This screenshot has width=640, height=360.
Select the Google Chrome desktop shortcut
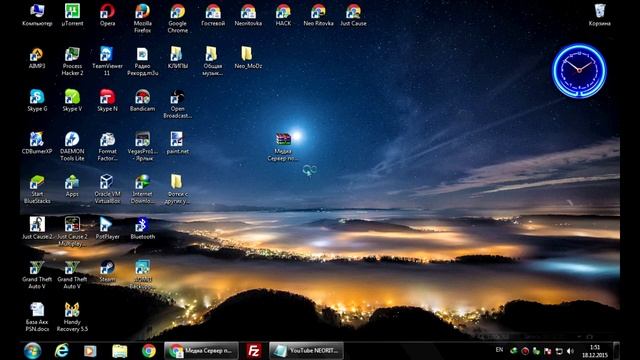tap(178, 18)
